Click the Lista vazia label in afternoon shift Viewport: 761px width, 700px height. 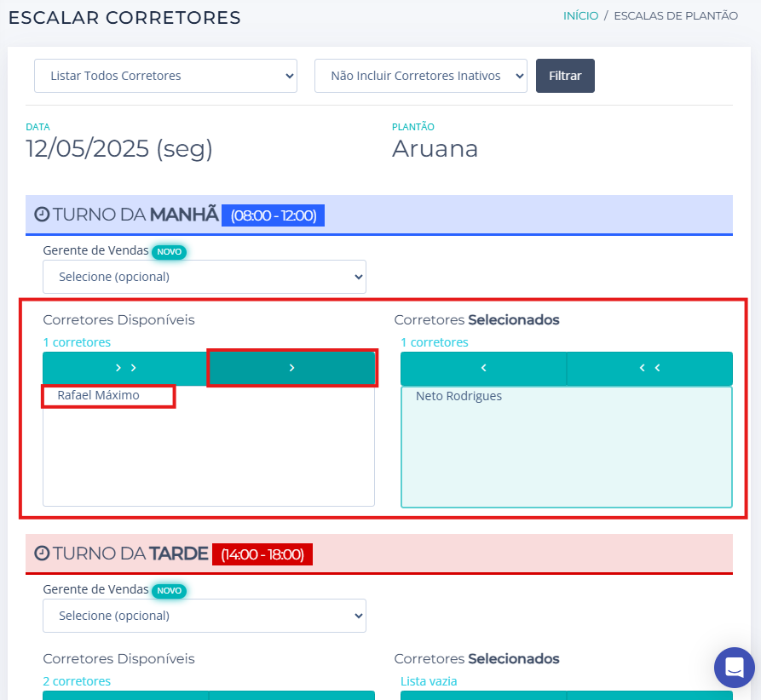(429, 681)
